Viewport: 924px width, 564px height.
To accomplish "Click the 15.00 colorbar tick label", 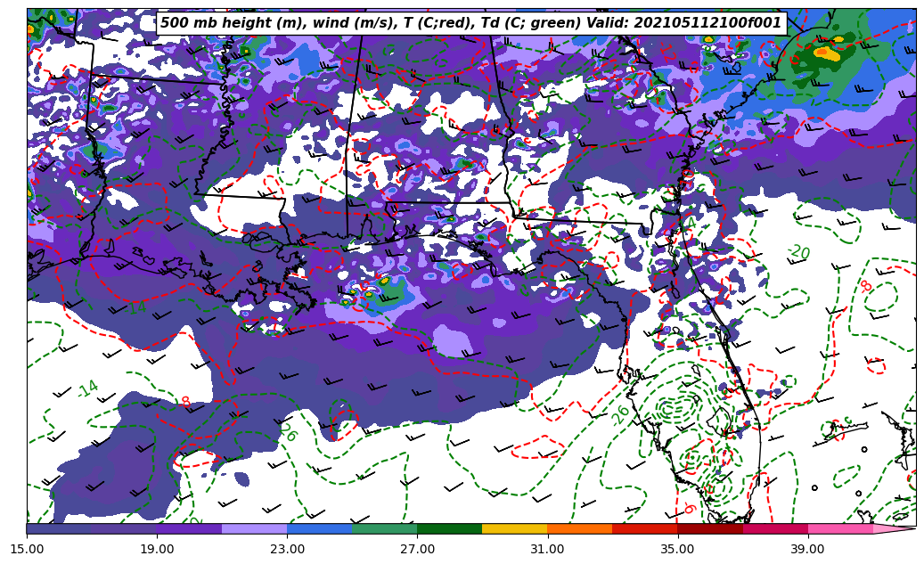I will [x=27, y=550].
